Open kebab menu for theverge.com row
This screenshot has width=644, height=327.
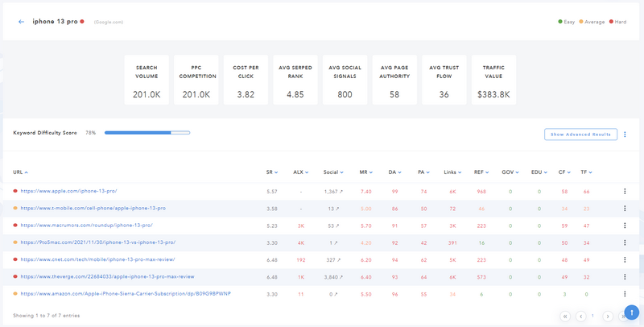(x=625, y=277)
